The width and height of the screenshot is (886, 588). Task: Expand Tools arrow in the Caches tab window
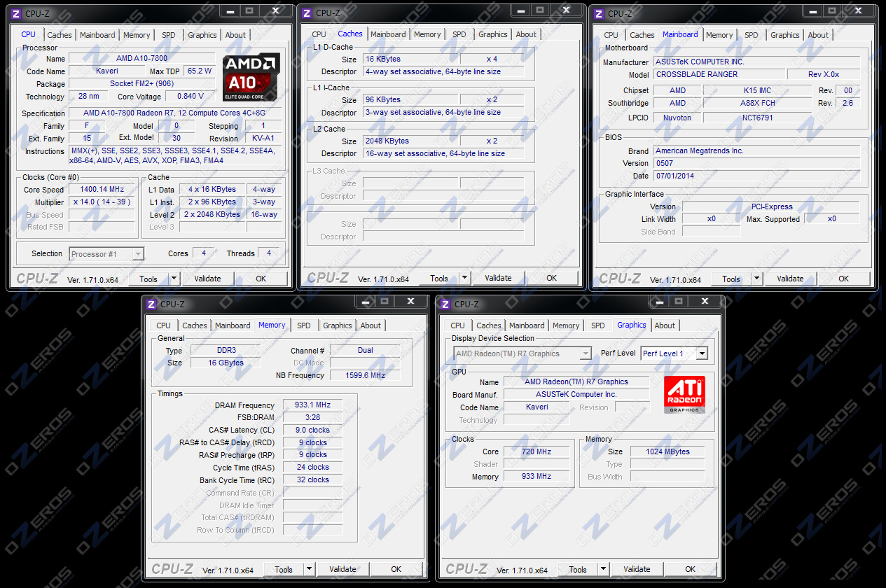(465, 279)
